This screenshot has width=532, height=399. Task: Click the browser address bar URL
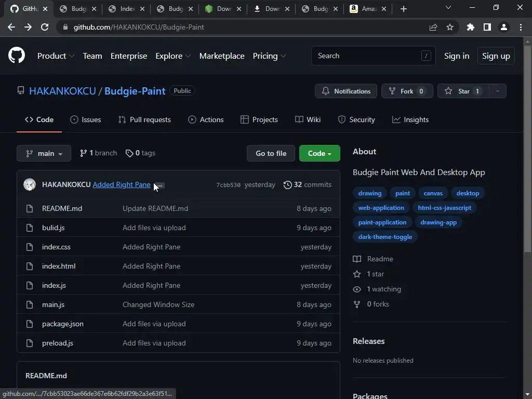tap(138, 27)
